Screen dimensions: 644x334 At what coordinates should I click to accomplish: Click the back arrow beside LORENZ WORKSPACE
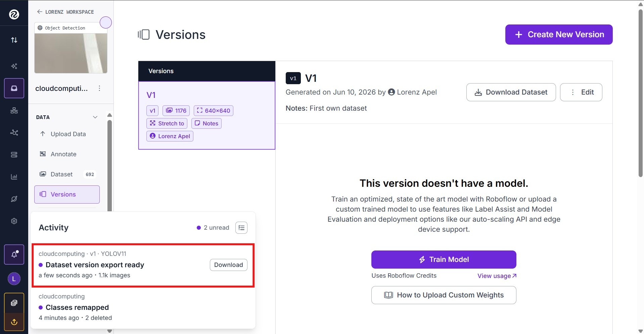coord(40,12)
